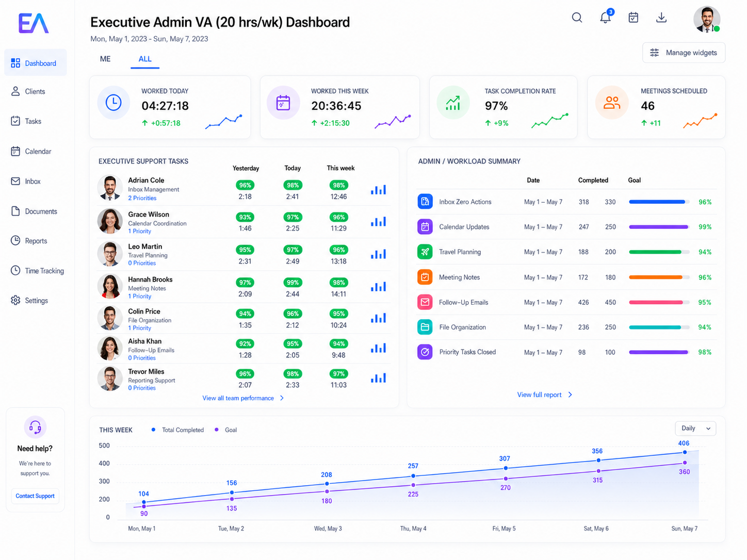The height and width of the screenshot is (560, 747).
Task: Open bar chart icon for Leo Martin
Action: click(378, 254)
